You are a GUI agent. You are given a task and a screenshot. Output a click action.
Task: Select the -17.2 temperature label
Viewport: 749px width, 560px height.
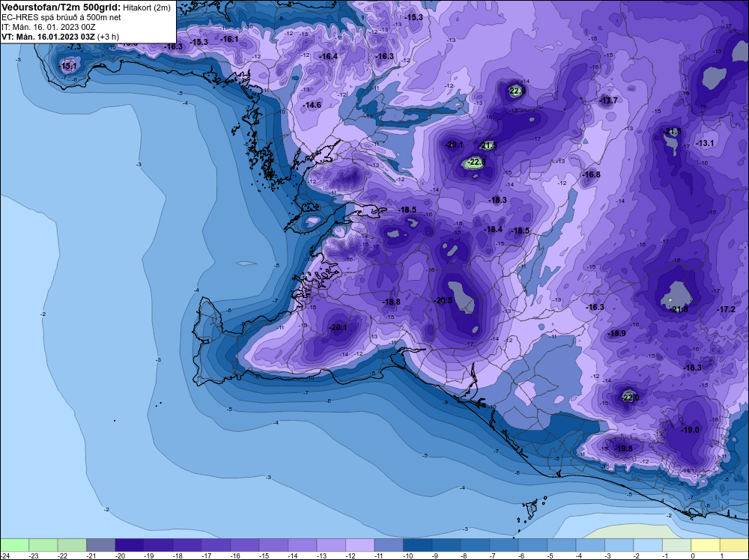[x=727, y=309]
